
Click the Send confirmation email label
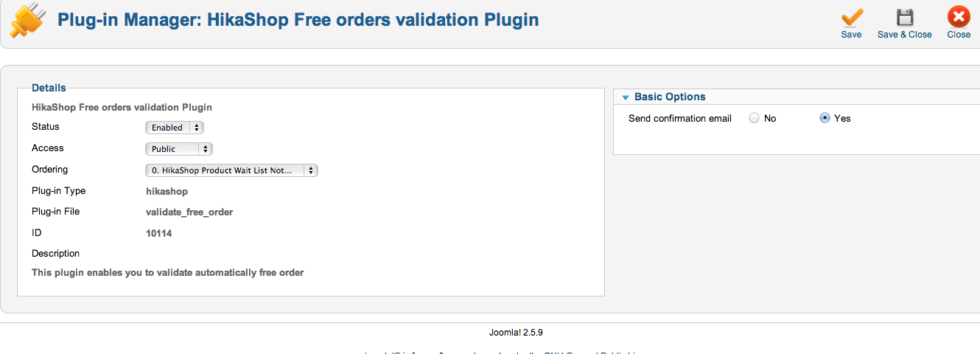point(679,118)
